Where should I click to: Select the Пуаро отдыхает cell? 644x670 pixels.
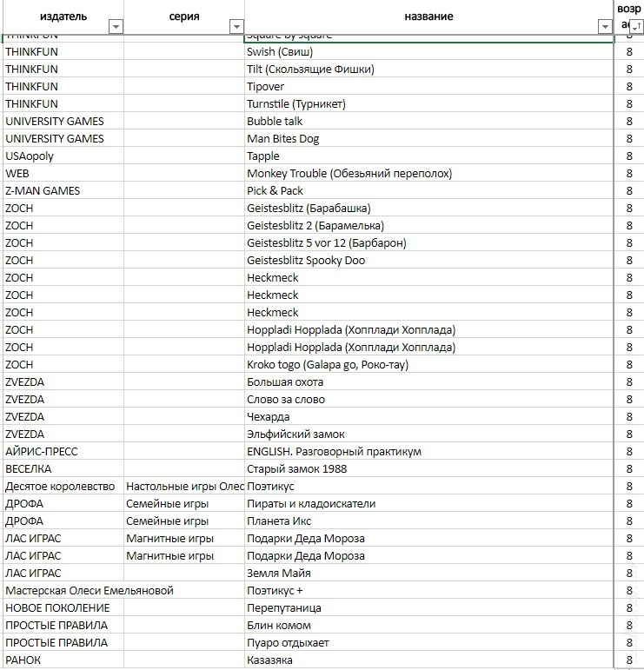(429, 643)
